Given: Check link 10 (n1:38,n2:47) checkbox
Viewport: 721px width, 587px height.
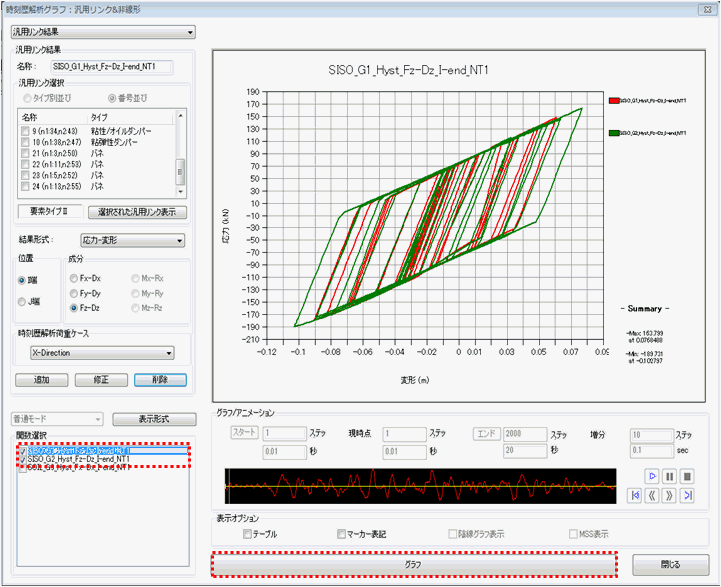Looking at the screenshot, I should pyautogui.click(x=25, y=142).
